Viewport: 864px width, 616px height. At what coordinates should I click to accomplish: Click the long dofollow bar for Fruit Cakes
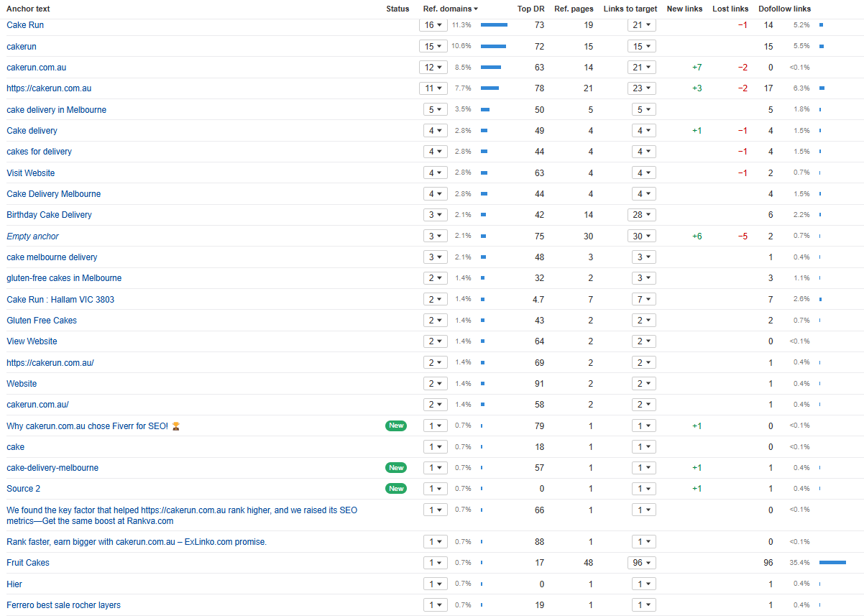832,563
